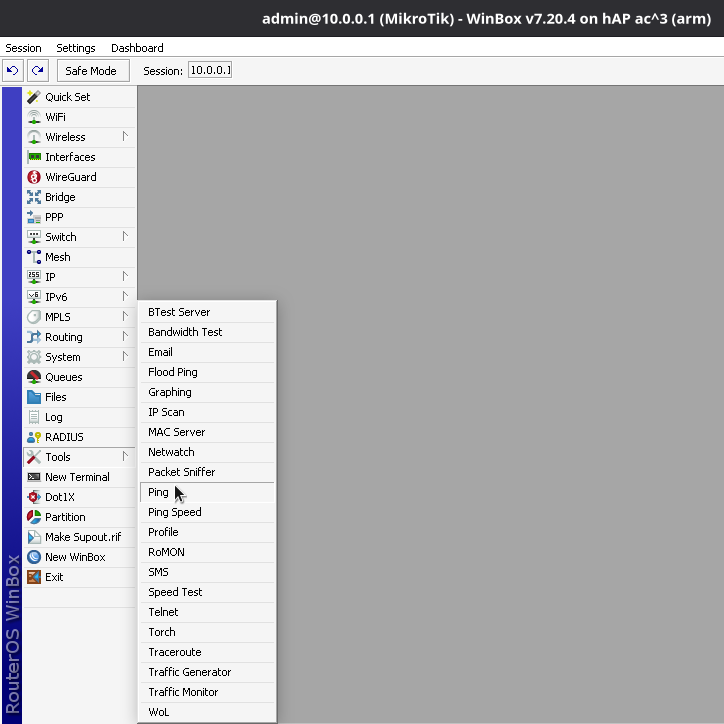This screenshot has height=724, width=724.
Task: Click the Bridge icon in sidebar
Action: point(34,197)
